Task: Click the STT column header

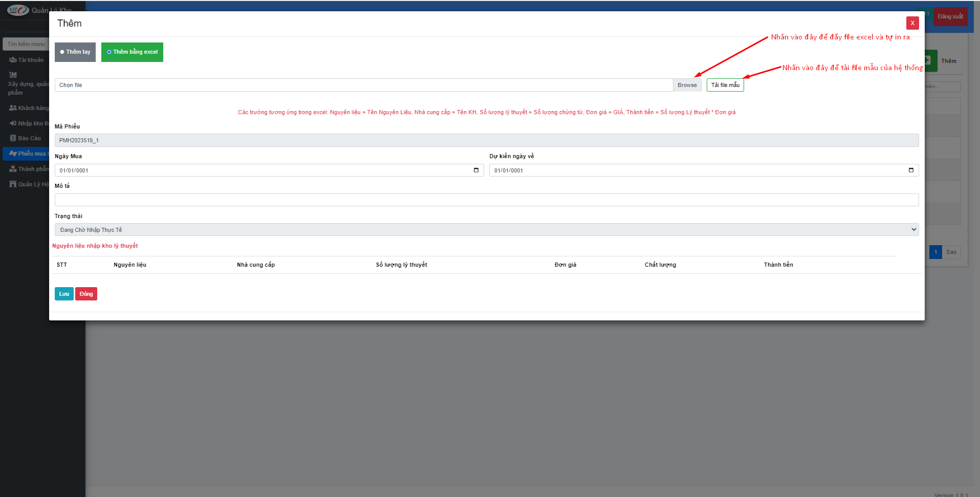Action: (x=62, y=265)
